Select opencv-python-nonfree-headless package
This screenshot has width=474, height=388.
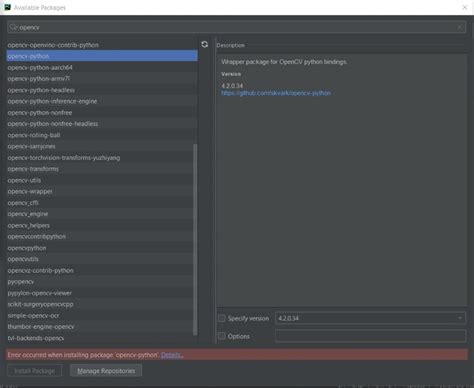click(x=102, y=124)
